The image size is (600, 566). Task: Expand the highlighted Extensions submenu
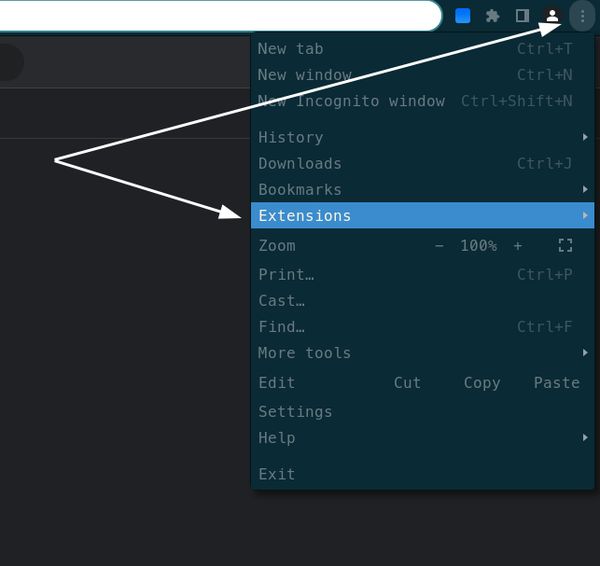coord(422,215)
